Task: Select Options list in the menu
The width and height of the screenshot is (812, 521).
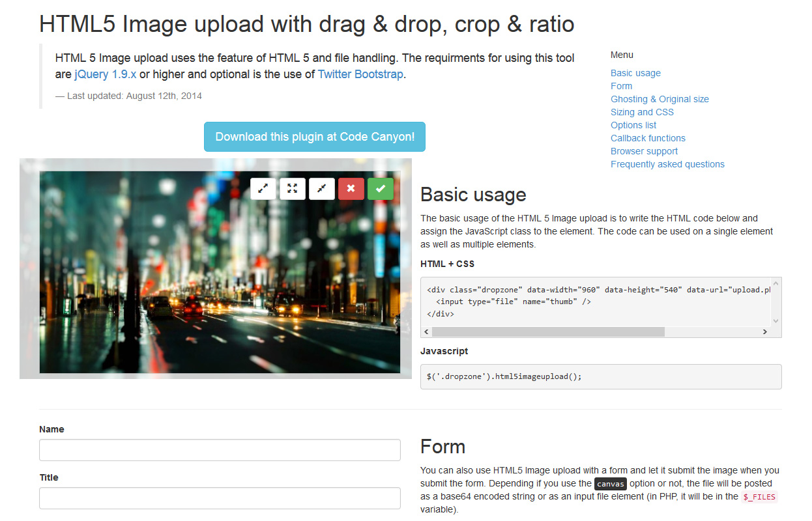Action: [x=633, y=125]
